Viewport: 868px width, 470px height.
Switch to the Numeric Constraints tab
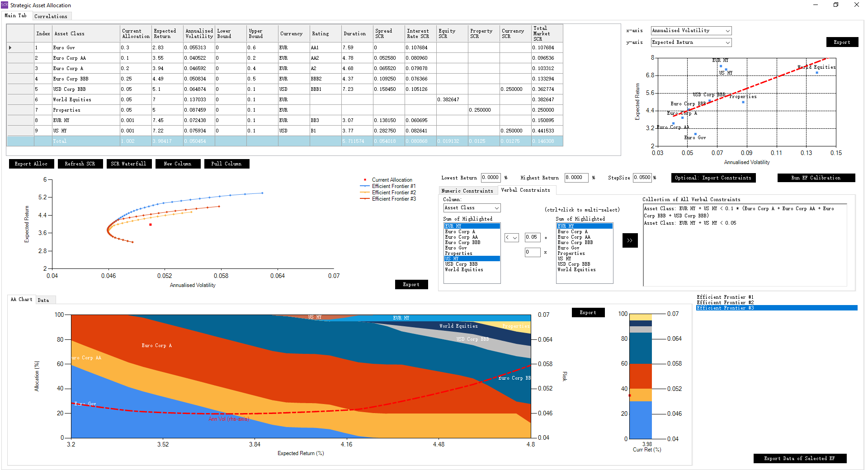467,191
